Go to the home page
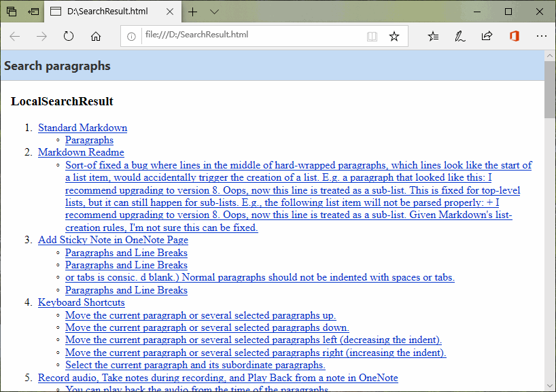556x392 pixels. tap(96, 36)
